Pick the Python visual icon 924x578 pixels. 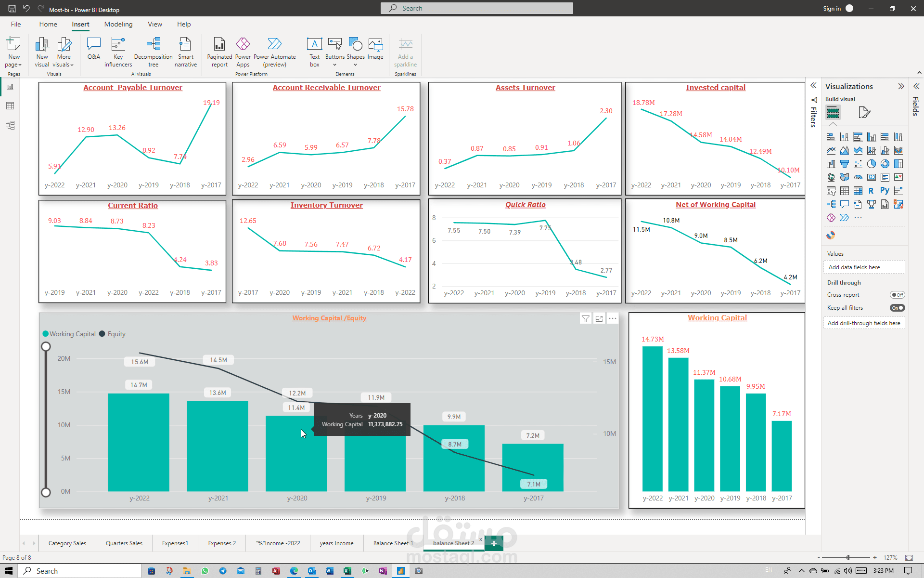pyautogui.click(x=885, y=191)
